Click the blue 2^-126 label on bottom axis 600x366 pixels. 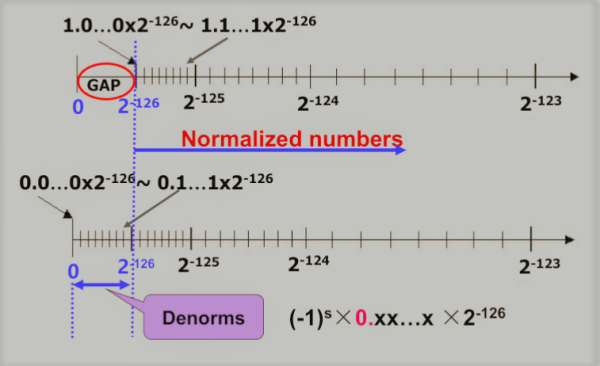(136, 266)
